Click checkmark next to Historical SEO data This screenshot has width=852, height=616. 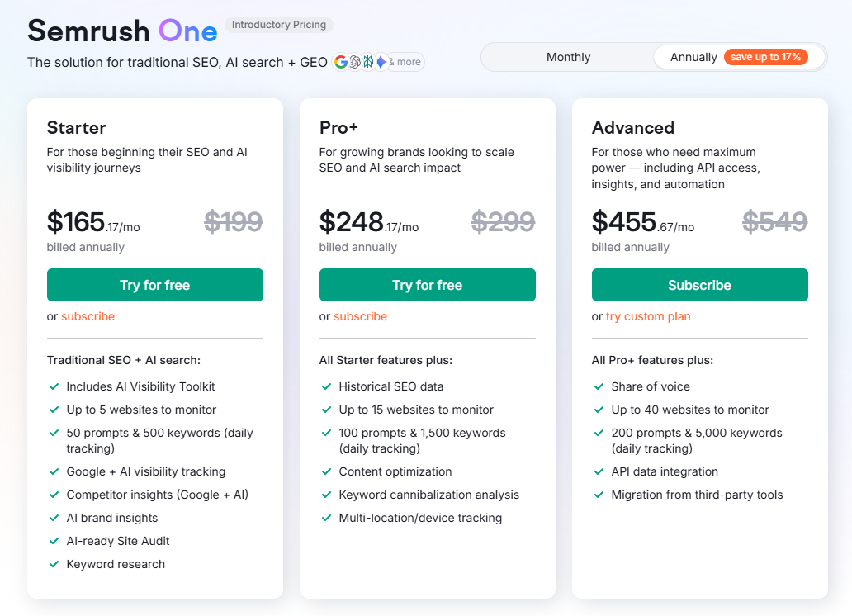point(326,386)
